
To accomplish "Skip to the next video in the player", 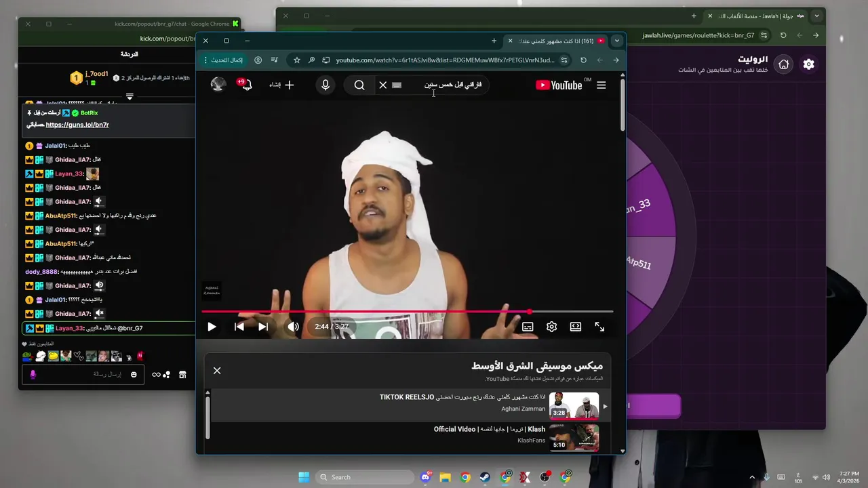I will [x=263, y=327].
